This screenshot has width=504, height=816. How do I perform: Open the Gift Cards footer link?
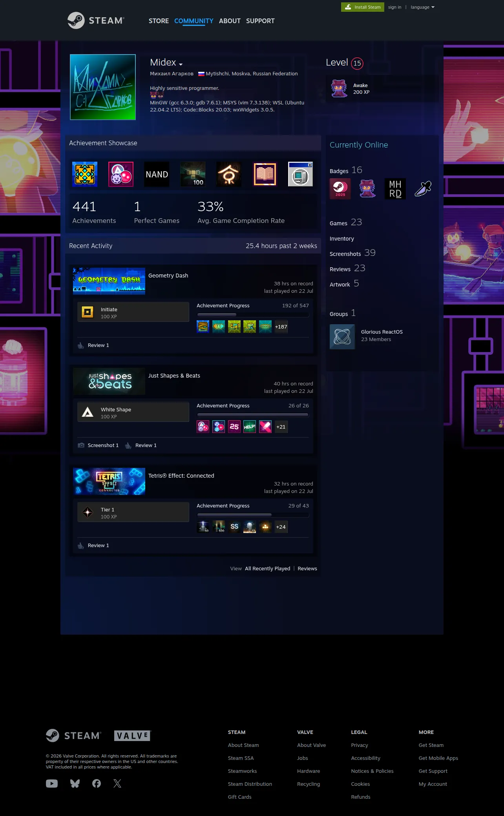tap(239, 797)
